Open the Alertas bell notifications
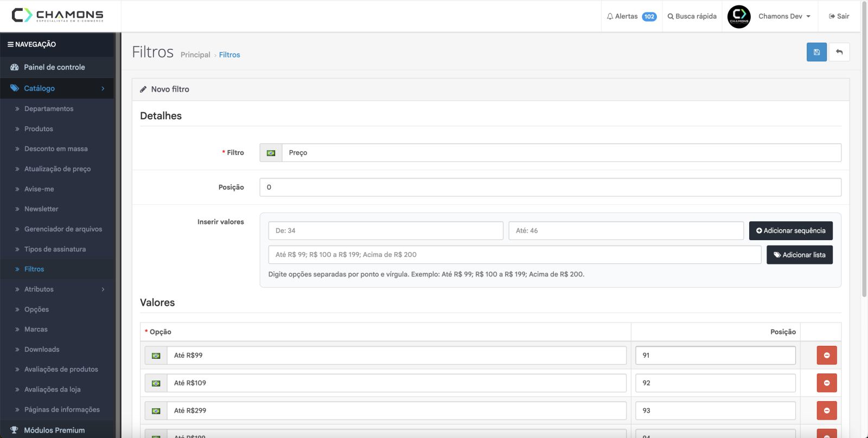The image size is (868, 438). click(631, 16)
